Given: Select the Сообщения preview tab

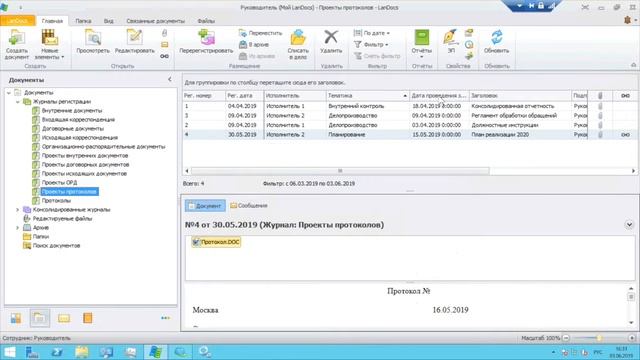Looking at the screenshot, I should pos(249,206).
